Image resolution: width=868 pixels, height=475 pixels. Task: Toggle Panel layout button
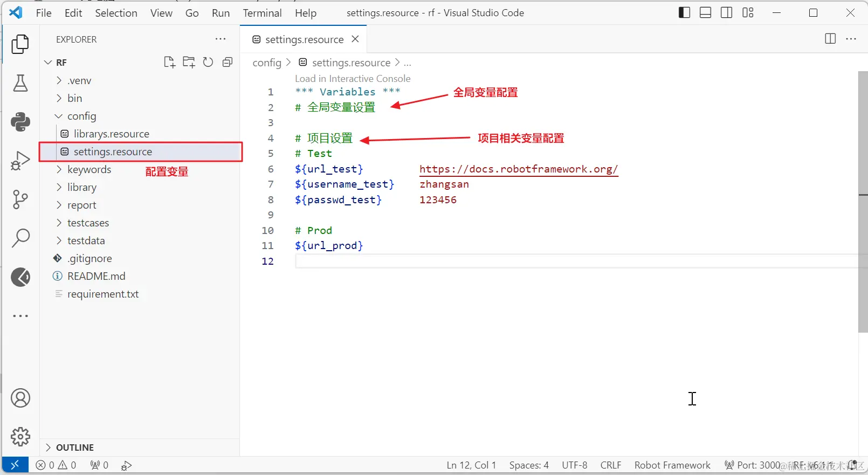705,12
